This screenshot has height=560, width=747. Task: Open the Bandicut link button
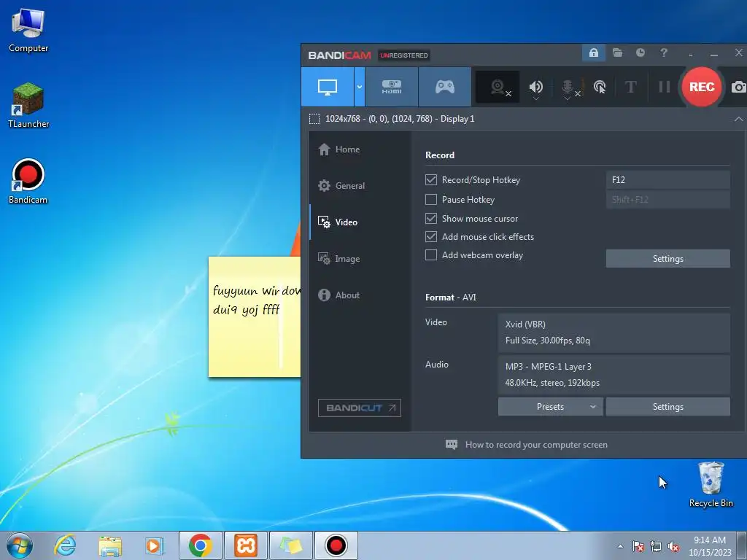359,408
